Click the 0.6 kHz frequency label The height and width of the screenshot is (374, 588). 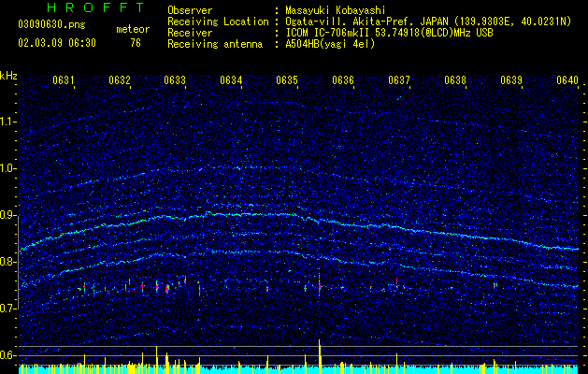click(x=7, y=355)
